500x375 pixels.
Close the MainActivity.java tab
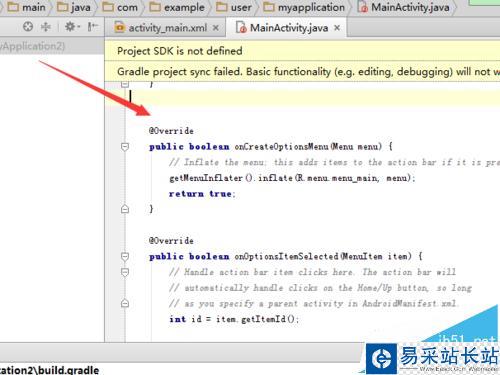337,28
